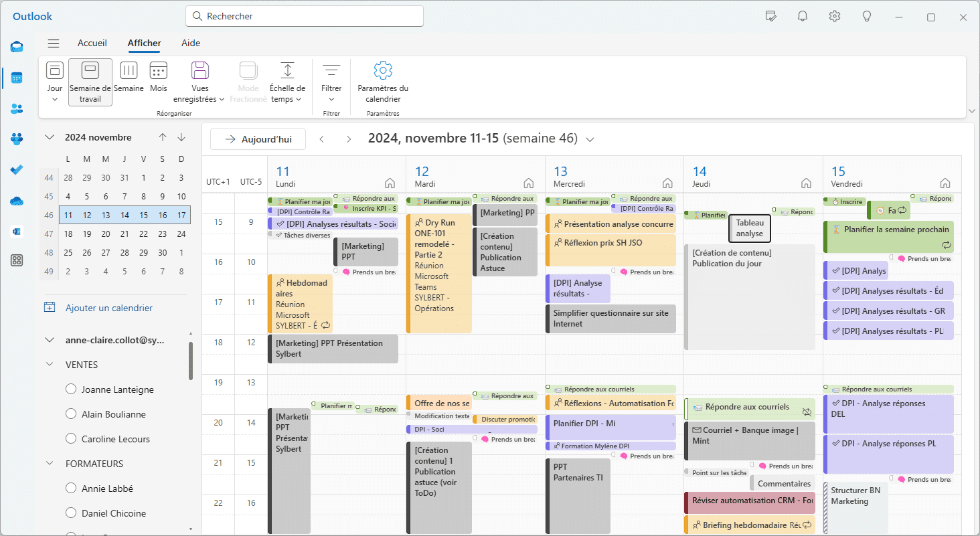The width and height of the screenshot is (980, 536).
Task: Click the Aujourd'hui button
Action: point(258,139)
